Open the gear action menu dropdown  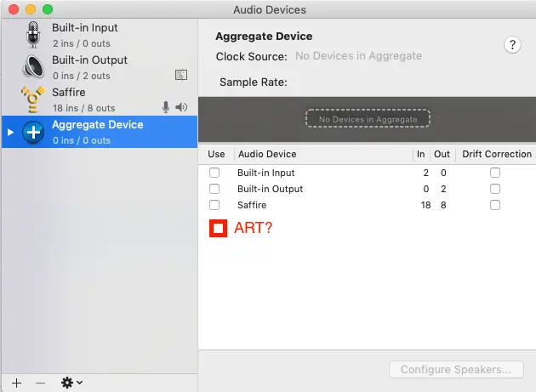[71, 383]
